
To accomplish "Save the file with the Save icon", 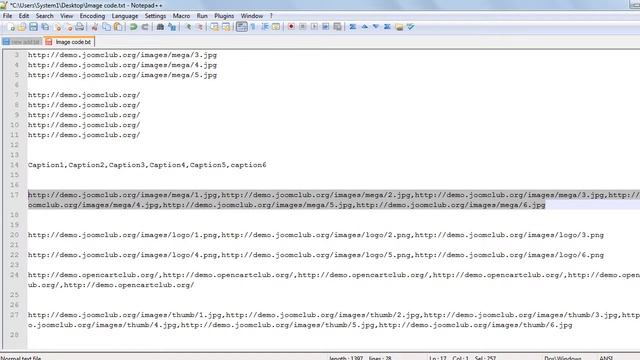I will [x=33, y=27].
